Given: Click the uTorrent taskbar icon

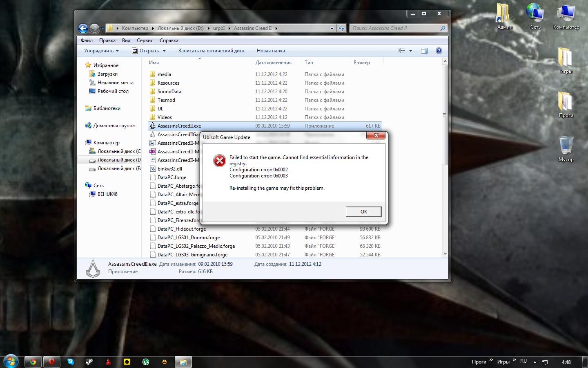Looking at the screenshot, I should point(145,362).
